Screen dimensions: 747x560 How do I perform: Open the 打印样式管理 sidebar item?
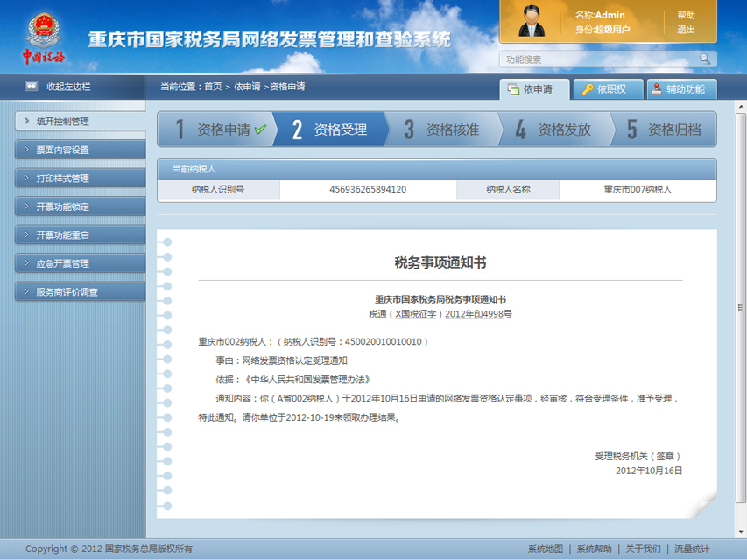click(x=80, y=178)
